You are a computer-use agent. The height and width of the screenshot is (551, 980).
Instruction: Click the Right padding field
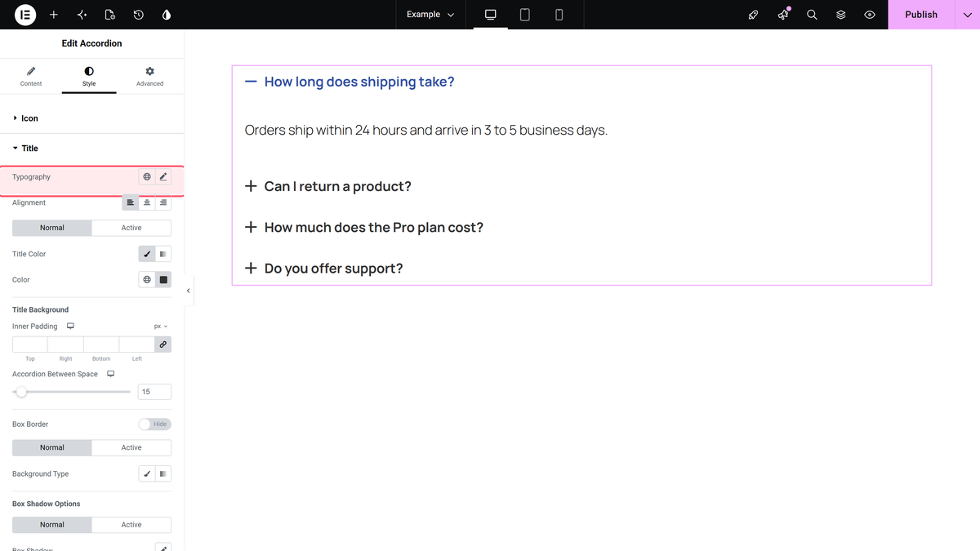coord(65,344)
